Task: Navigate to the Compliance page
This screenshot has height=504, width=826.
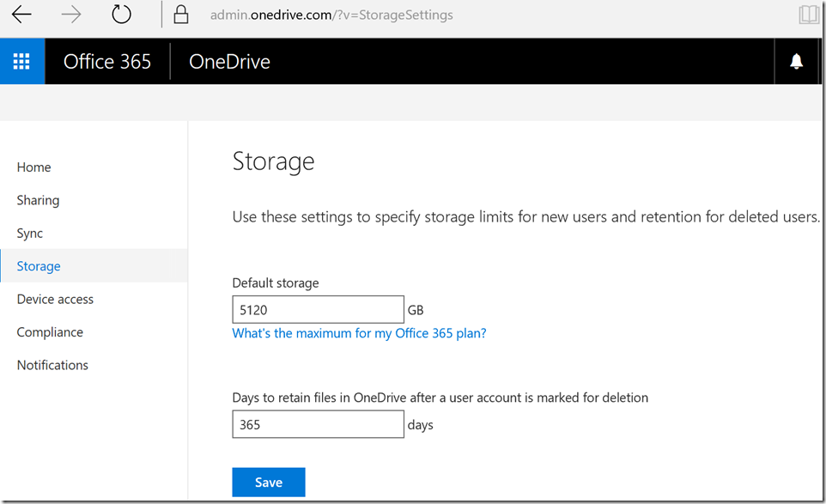Action: 50,332
